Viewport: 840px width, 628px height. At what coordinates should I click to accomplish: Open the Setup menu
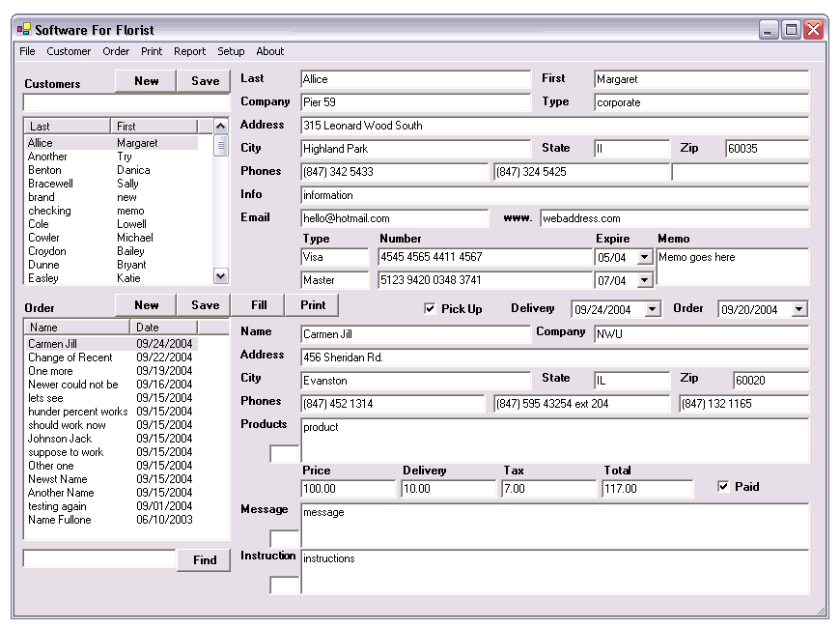click(x=231, y=51)
